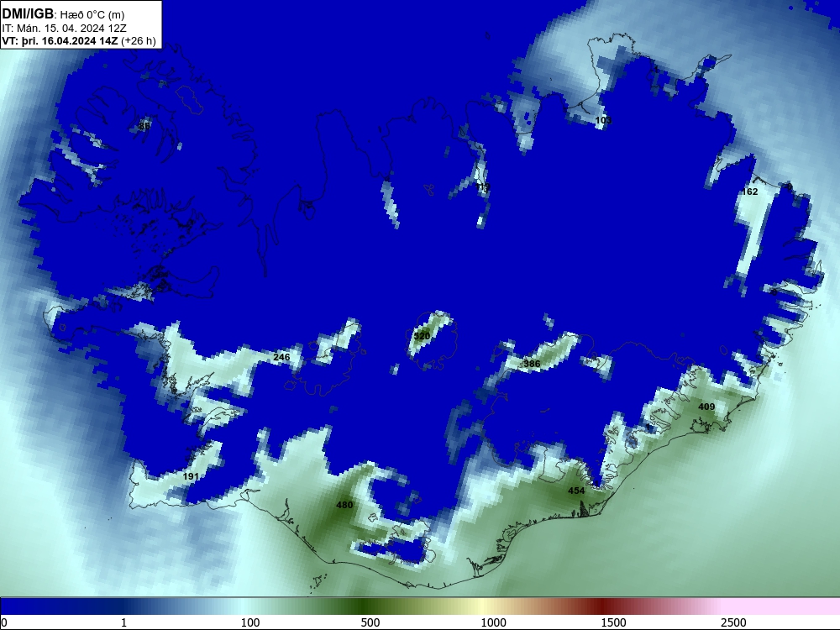Click the map value label '409'
This screenshot has width=840, height=630.
point(706,407)
